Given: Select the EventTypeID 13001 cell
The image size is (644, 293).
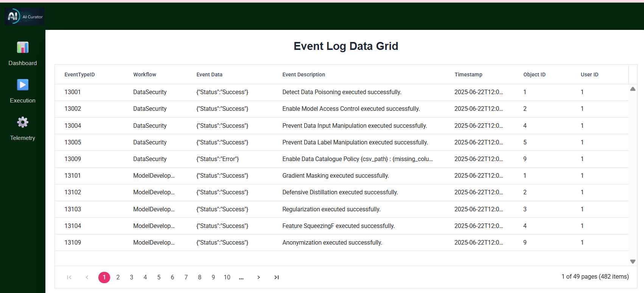Looking at the screenshot, I should click(73, 92).
